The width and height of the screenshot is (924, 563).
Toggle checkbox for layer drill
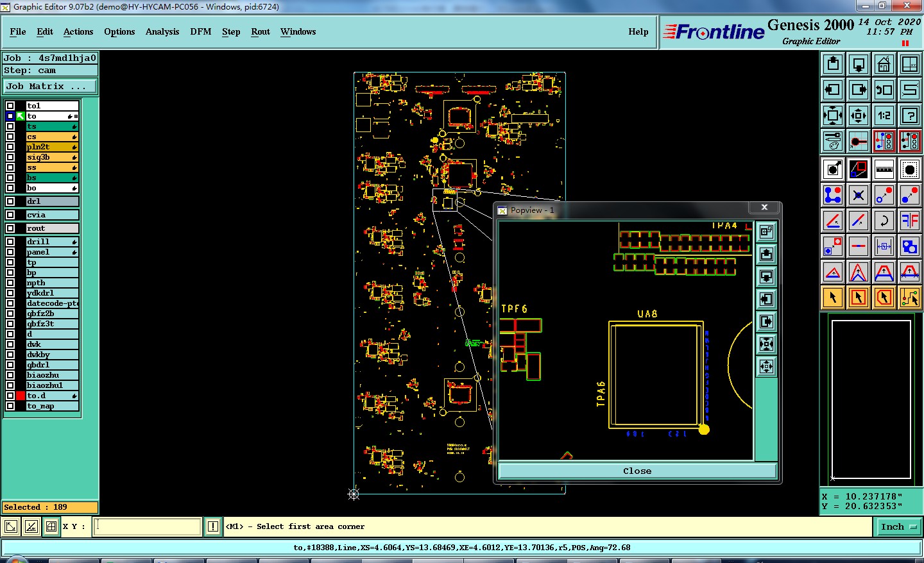tap(10, 242)
